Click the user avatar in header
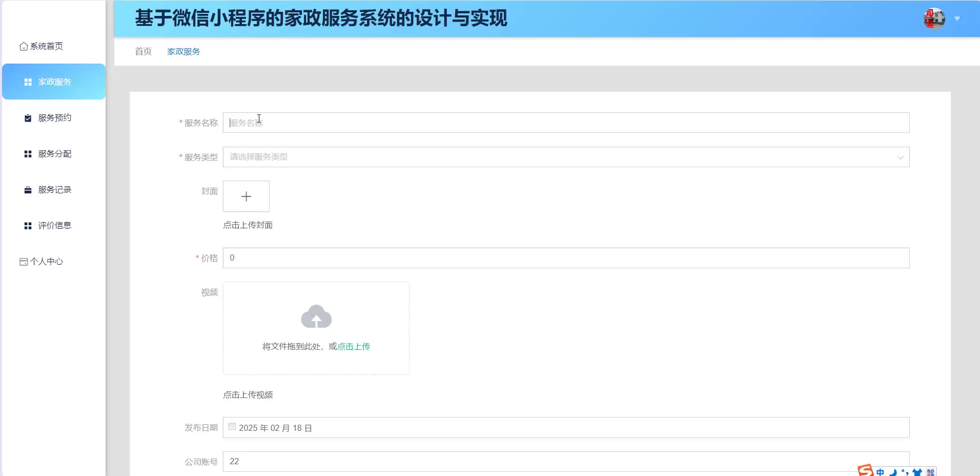 (934, 18)
